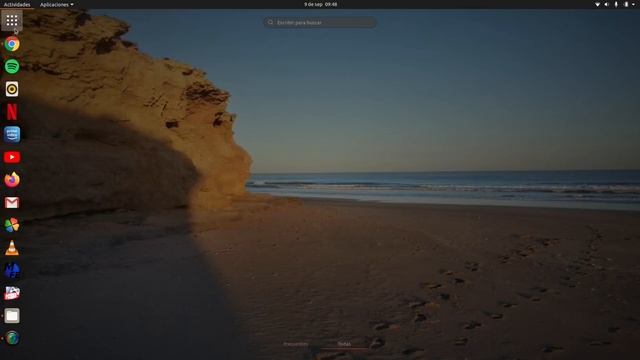The width and height of the screenshot is (640, 360).
Task: Open Gmail dock icon
Action: tap(12, 202)
